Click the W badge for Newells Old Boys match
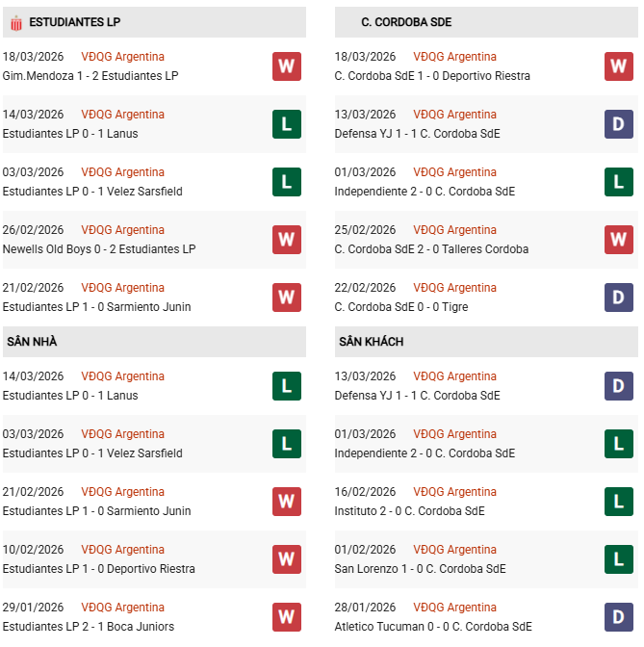The width and height of the screenshot is (644, 647). pos(286,240)
